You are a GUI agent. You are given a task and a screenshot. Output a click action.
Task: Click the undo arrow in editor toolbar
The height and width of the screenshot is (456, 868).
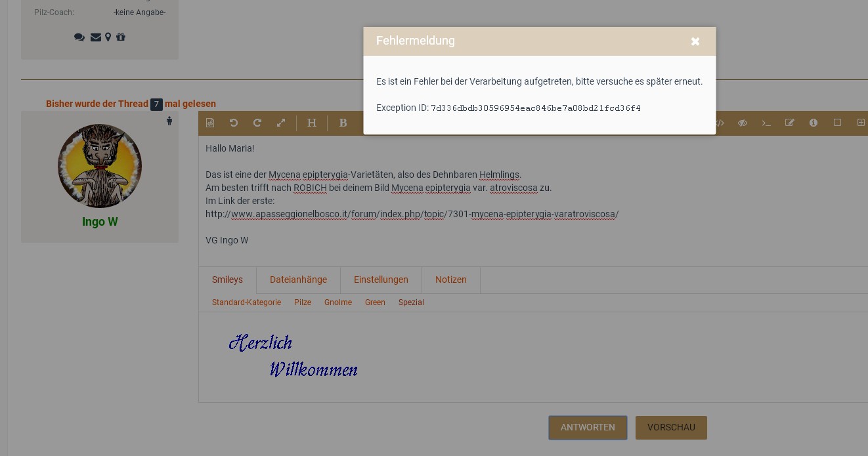pyautogui.click(x=234, y=123)
